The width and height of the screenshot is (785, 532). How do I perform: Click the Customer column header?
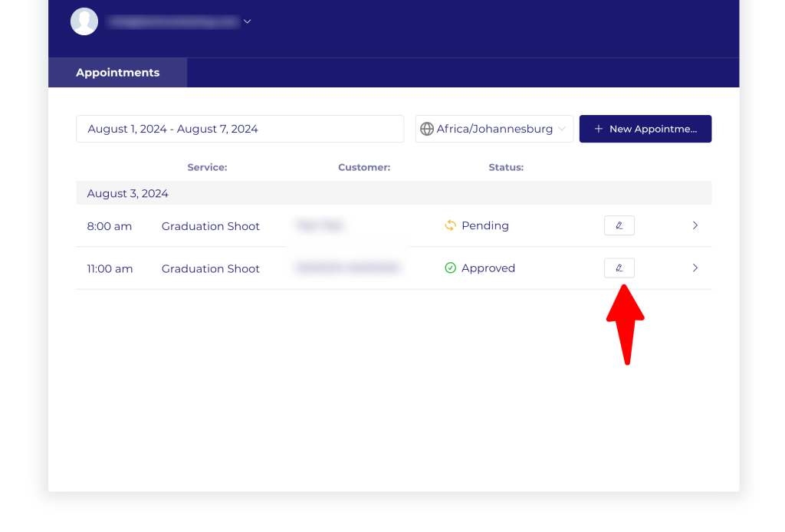[364, 167]
